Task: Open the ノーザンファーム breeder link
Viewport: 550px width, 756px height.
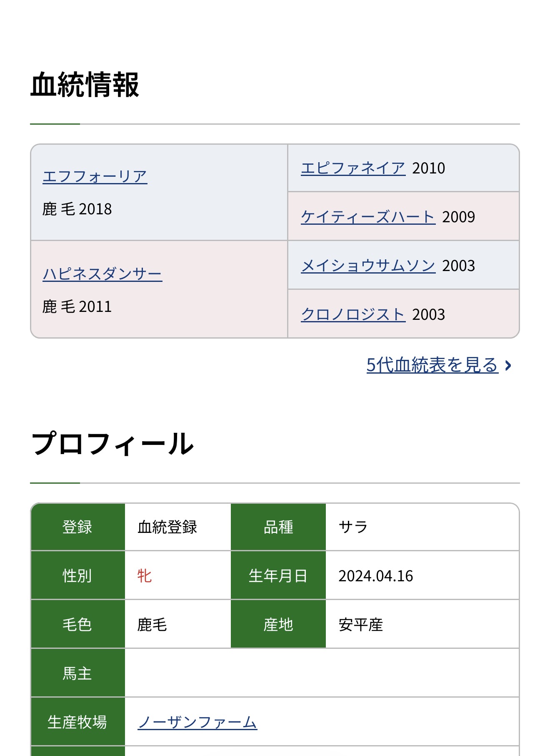Action: click(x=197, y=722)
